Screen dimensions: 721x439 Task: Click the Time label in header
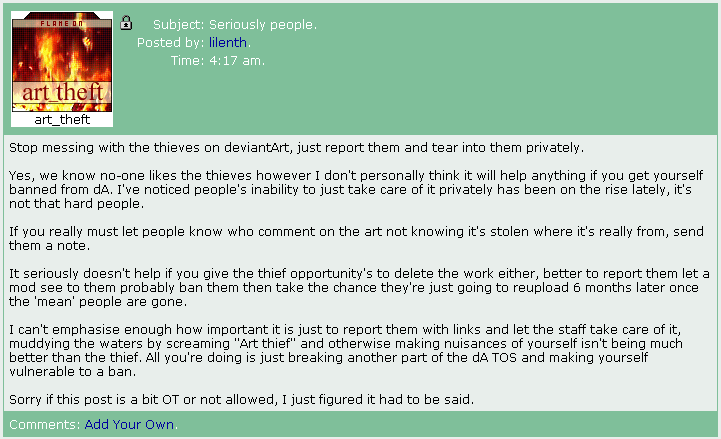pyautogui.click(x=187, y=61)
